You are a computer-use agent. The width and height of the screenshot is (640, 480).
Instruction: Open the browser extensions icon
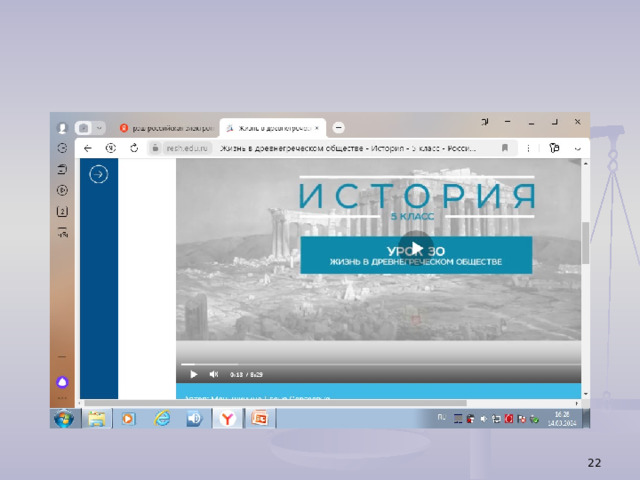pos(554,148)
